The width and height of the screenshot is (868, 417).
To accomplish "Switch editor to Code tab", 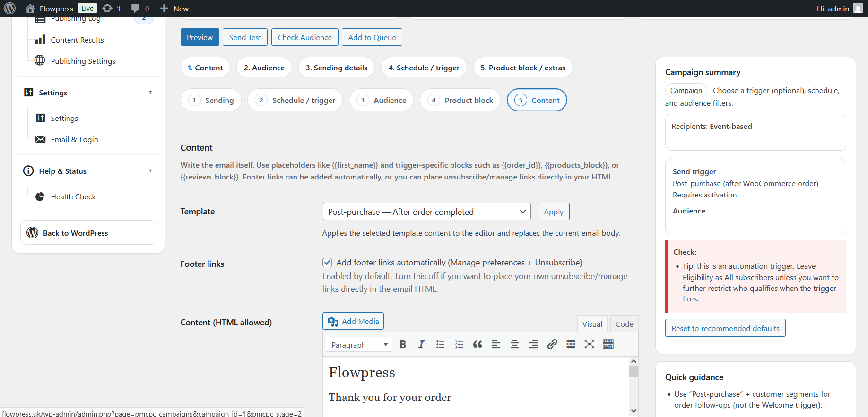I will tap(624, 324).
